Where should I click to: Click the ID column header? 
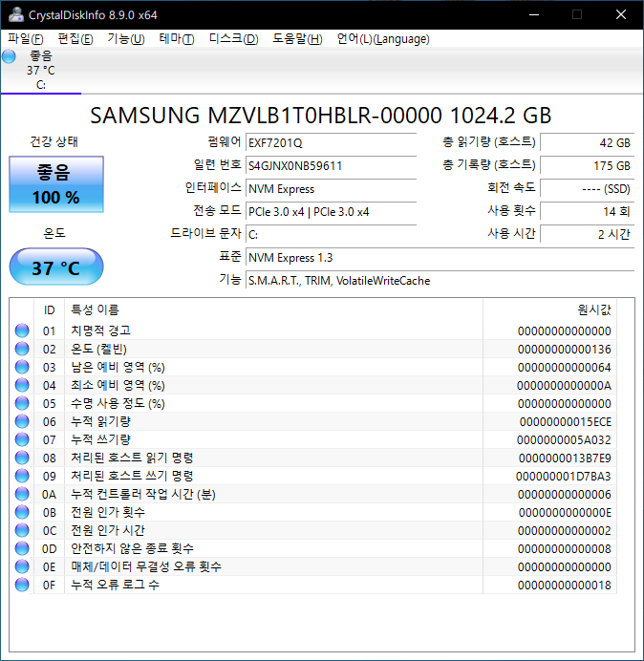pyautogui.click(x=49, y=310)
